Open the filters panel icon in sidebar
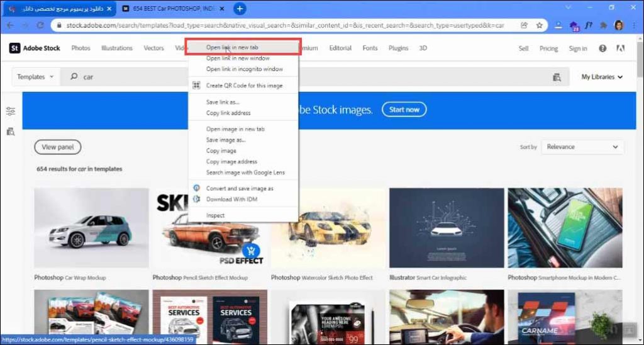 (x=11, y=111)
